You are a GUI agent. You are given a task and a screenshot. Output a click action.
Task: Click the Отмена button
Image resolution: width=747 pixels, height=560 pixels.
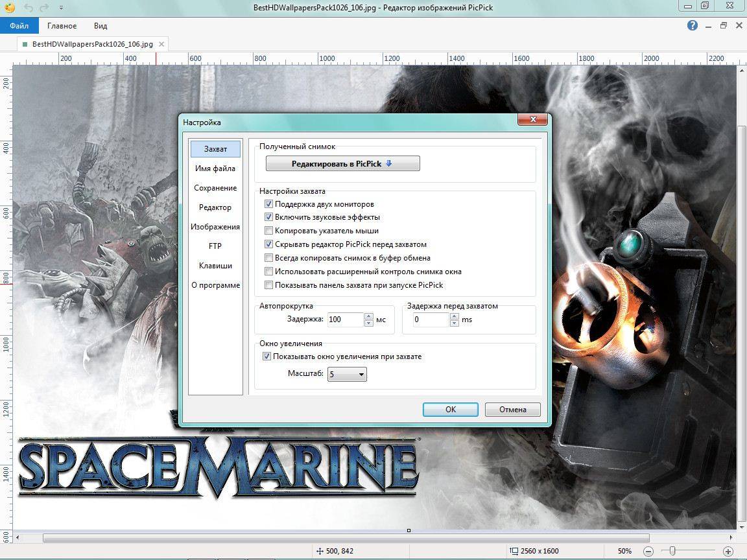pyautogui.click(x=513, y=410)
